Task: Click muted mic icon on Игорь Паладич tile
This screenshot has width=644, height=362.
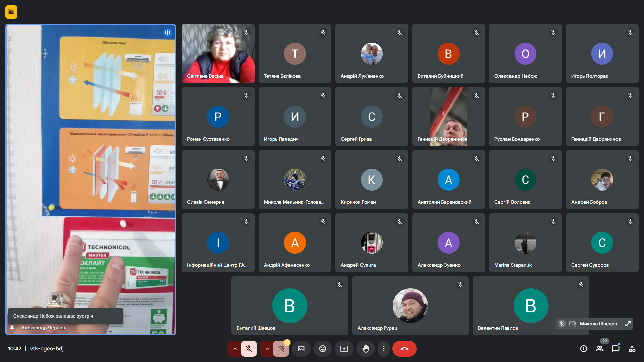Action: pos(323,96)
